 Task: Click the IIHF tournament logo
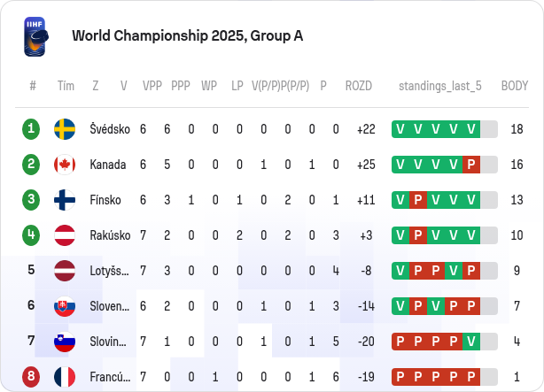[x=36, y=36]
